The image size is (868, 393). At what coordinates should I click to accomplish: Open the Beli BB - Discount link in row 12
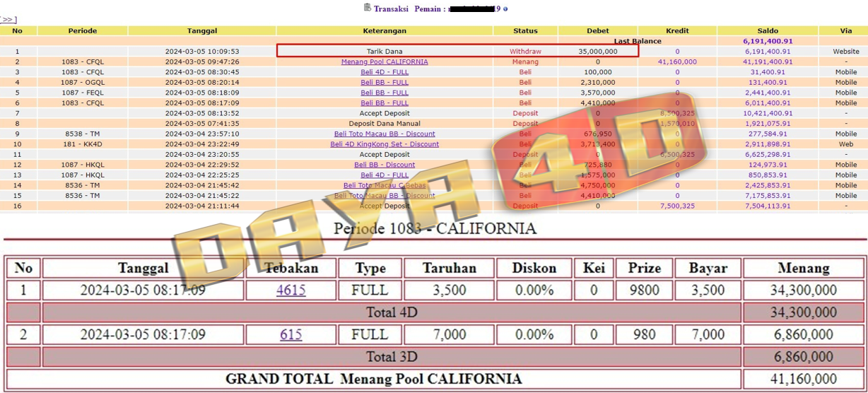[385, 165]
